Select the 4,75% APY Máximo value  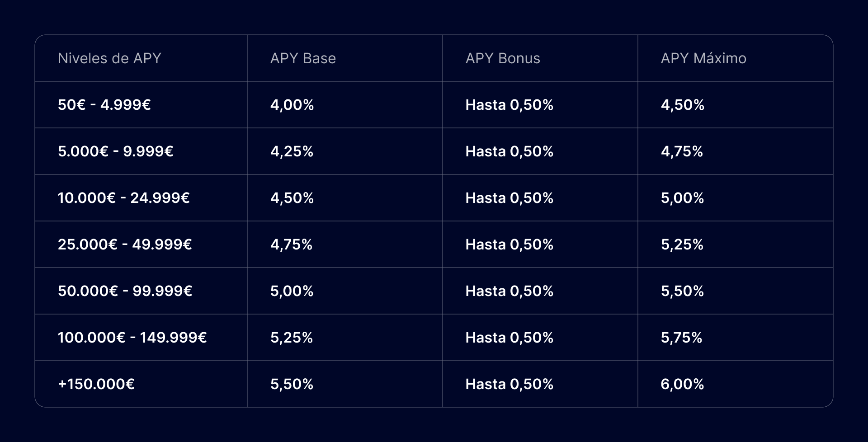(682, 151)
